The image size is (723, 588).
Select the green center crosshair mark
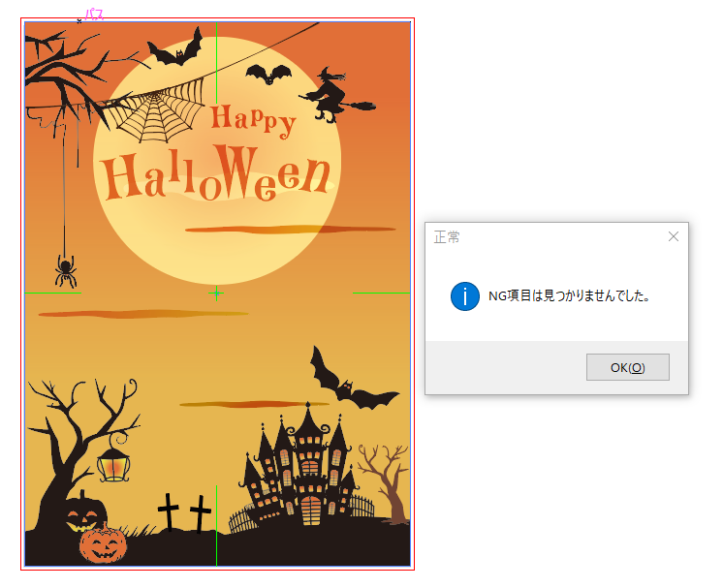[x=216, y=293]
